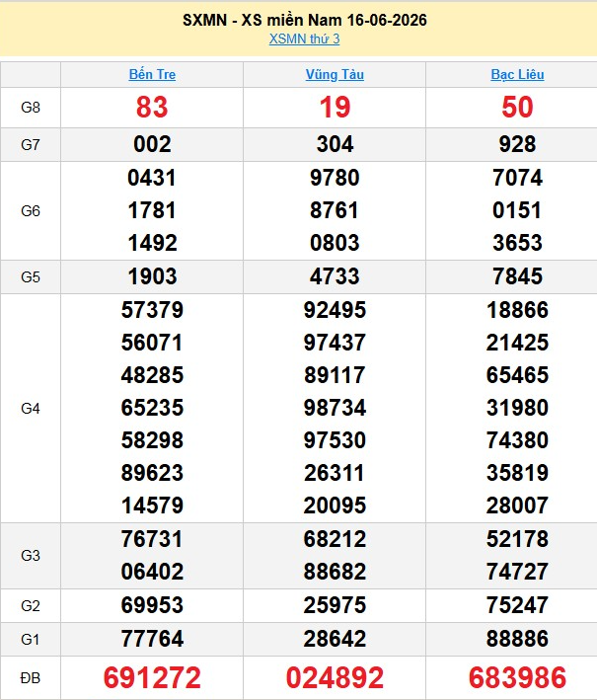Select G7 number 304
The height and width of the screenshot is (700, 597).
(x=335, y=145)
